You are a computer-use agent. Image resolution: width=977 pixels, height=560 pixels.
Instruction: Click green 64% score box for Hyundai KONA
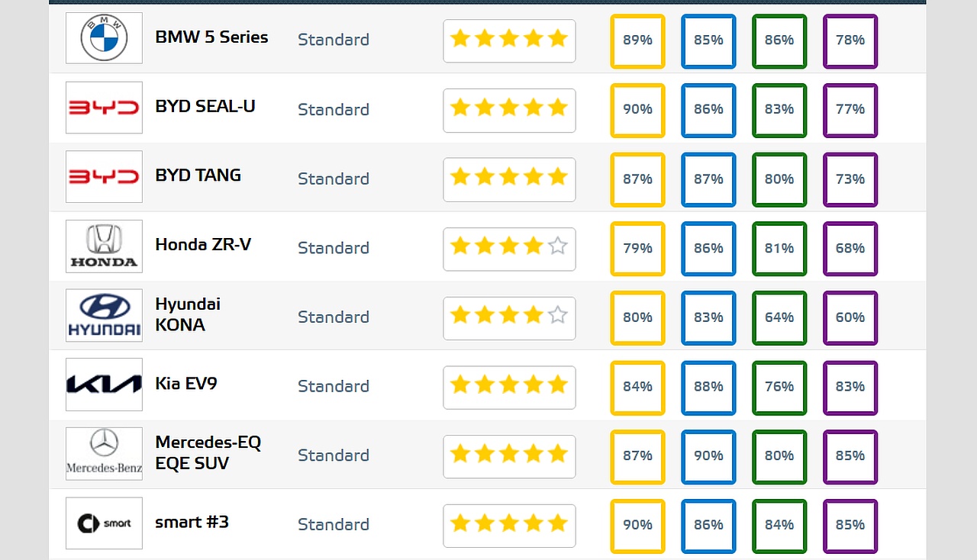(779, 317)
